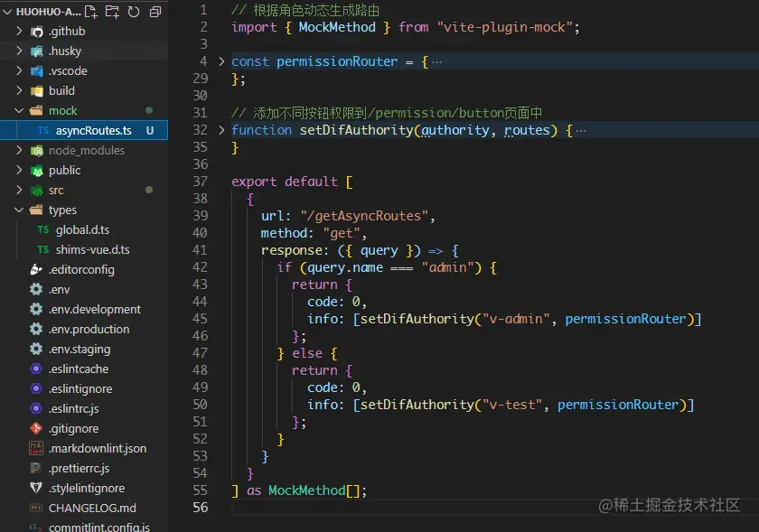Click the types folder icon
Screen dimensions: 759x532
(36, 210)
